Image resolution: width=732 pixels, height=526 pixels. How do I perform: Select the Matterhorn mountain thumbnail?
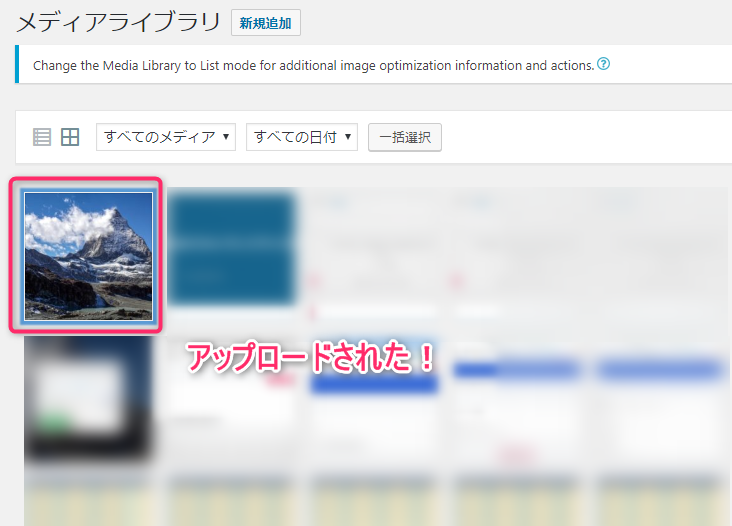pyautogui.click(x=88, y=256)
